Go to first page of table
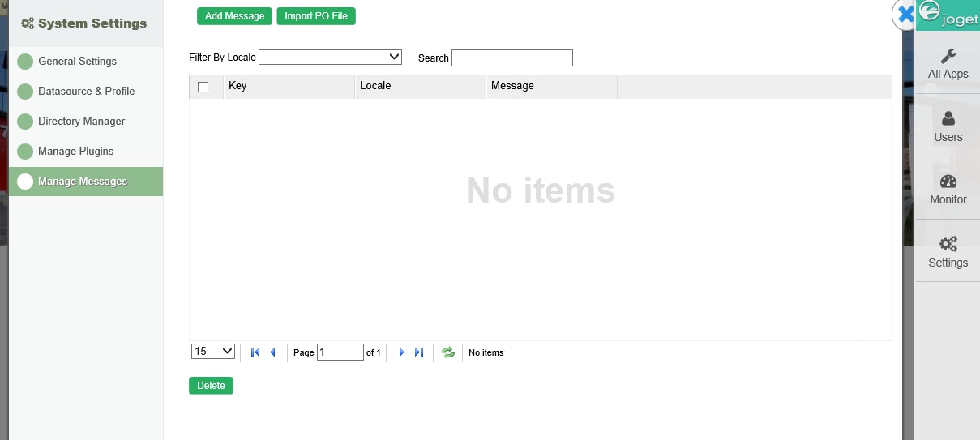980x440 pixels. click(255, 352)
